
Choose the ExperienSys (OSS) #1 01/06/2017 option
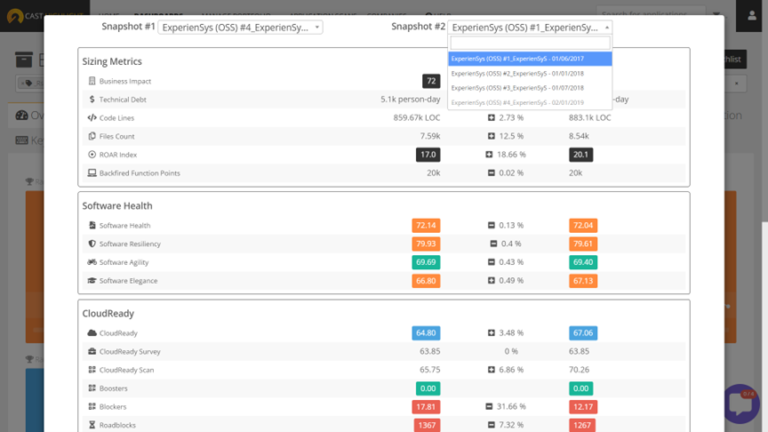tap(530, 58)
